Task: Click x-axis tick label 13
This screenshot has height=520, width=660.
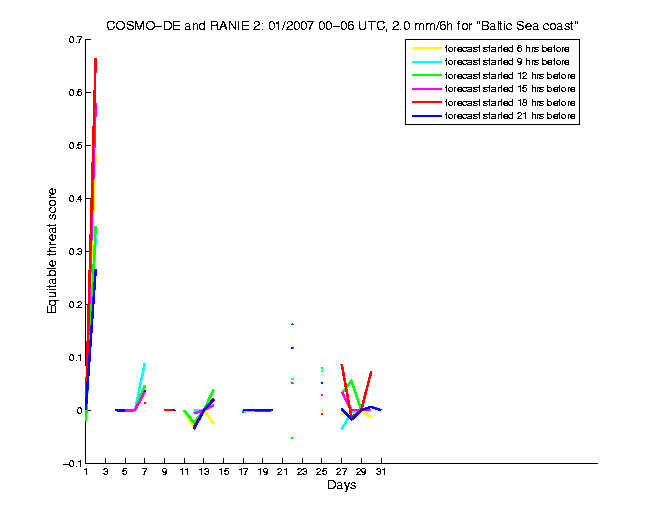Action: coord(204,472)
